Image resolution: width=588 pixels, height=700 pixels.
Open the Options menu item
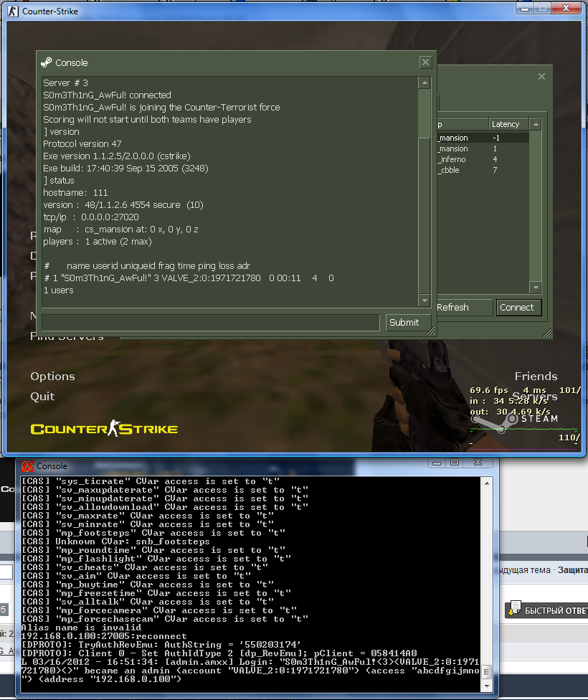(x=52, y=377)
